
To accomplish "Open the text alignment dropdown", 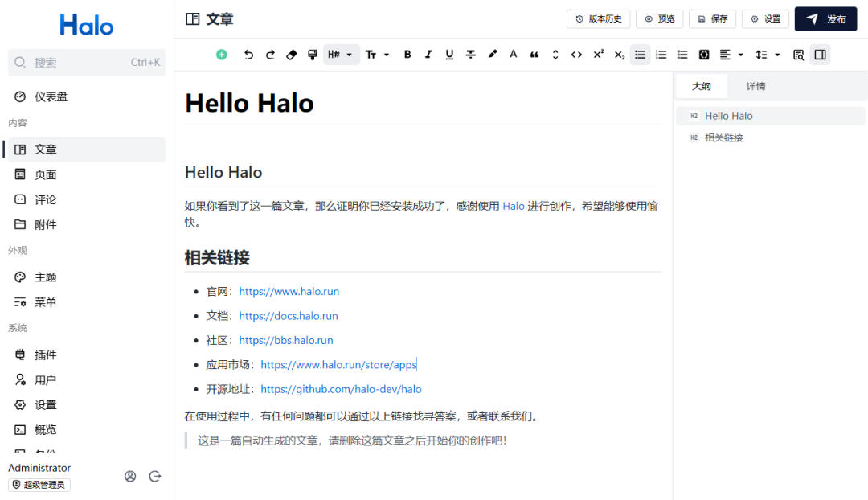I will [x=731, y=55].
